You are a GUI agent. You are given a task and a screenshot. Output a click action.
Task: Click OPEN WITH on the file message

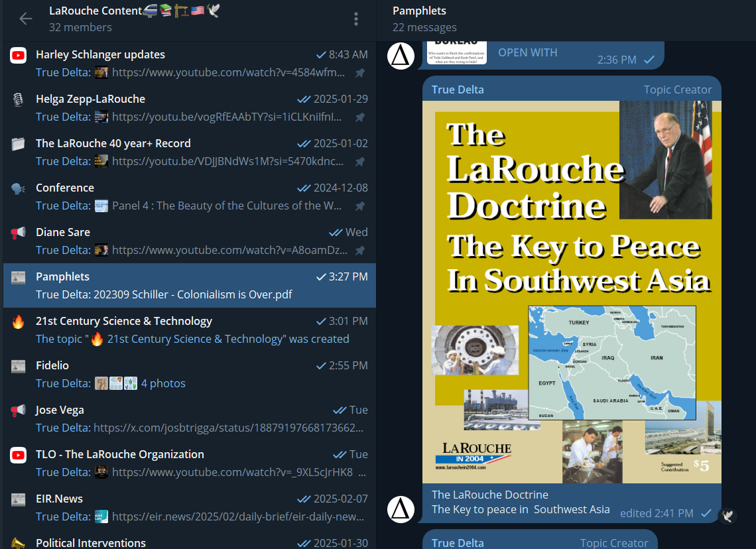click(x=527, y=52)
